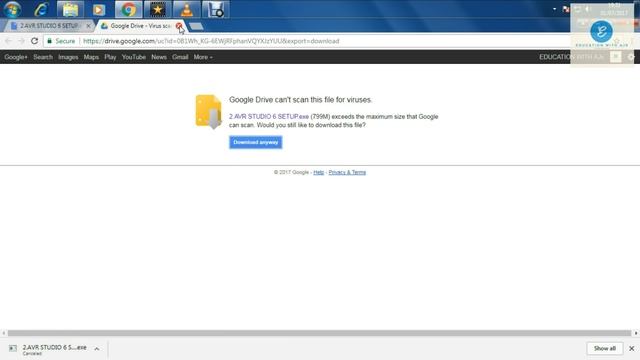
Task: Close the 2.AVR STUDIO 6 SETUP tab
Action: pos(89,26)
